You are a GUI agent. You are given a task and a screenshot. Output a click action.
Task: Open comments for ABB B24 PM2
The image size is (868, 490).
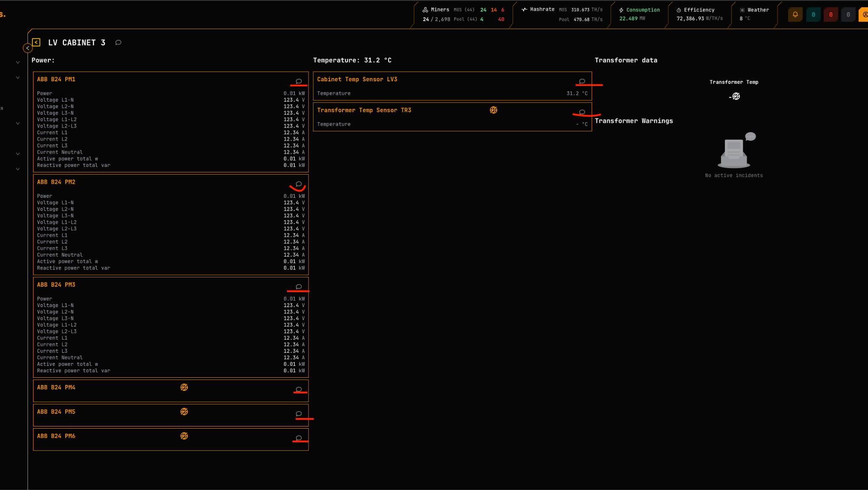tap(299, 184)
